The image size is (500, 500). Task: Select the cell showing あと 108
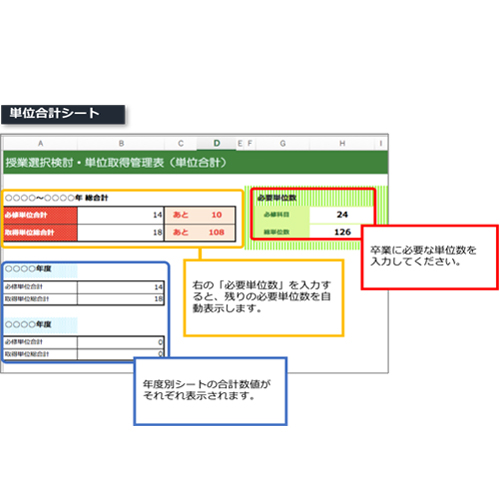[x=200, y=232]
